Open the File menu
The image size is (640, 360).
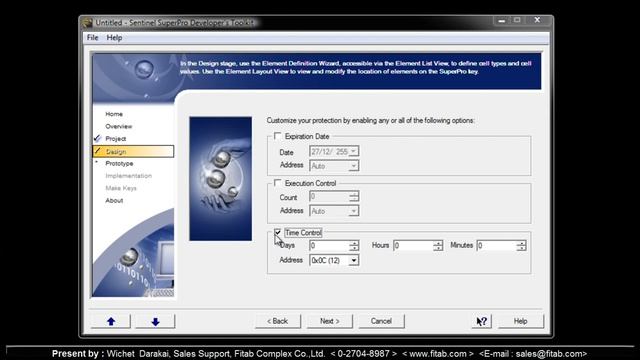click(93, 38)
